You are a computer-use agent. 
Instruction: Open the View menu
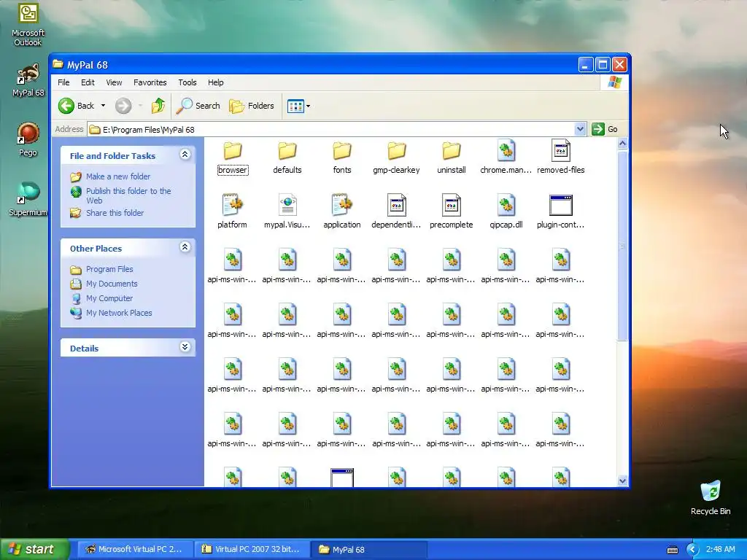point(114,82)
